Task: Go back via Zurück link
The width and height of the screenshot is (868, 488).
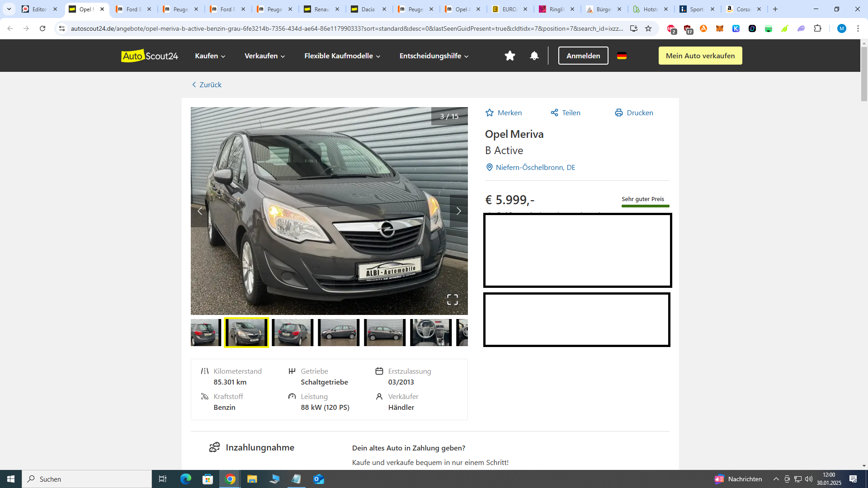Action: tap(207, 84)
